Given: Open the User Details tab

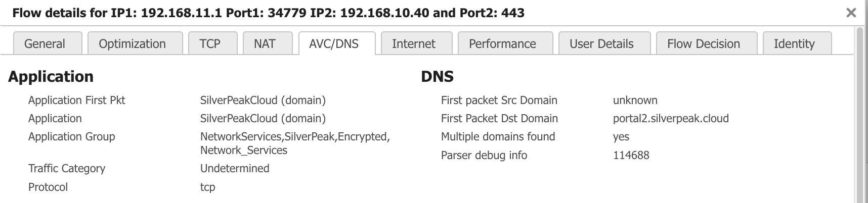Looking at the screenshot, I should (601, 44).
